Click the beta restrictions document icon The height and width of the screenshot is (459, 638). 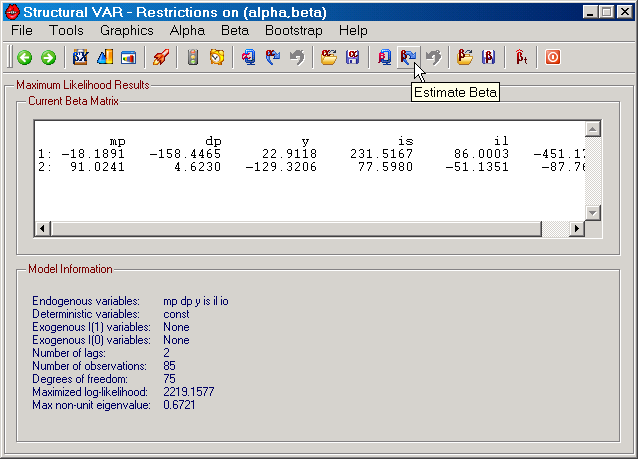click(x=385, y=57)
